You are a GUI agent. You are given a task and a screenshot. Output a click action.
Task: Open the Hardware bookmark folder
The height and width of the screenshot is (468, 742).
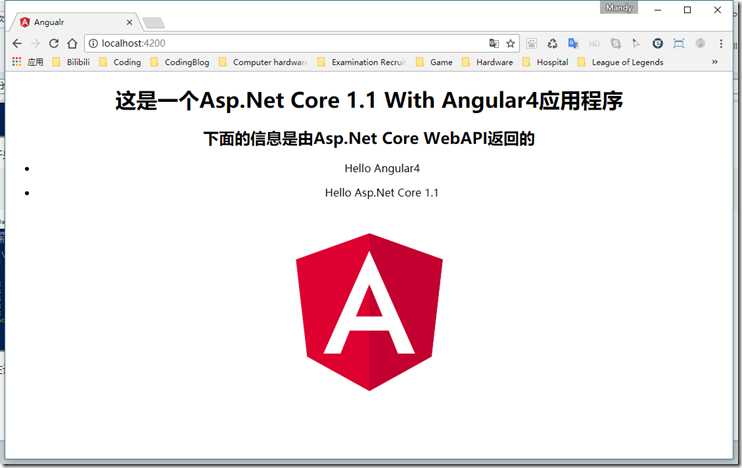(x=487, y=62)
